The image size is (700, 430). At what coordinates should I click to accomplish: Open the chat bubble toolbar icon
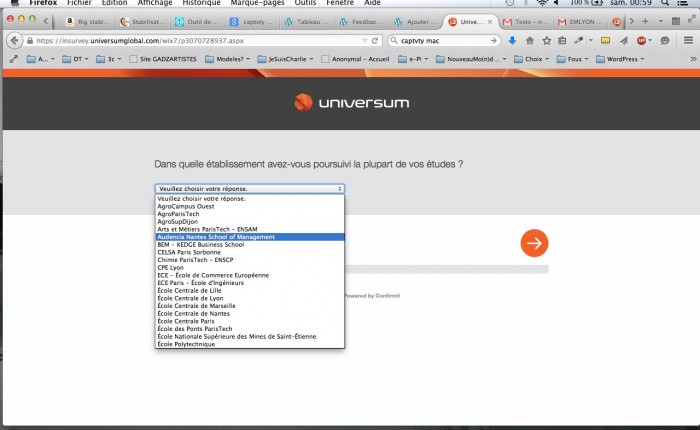point(665,41)
